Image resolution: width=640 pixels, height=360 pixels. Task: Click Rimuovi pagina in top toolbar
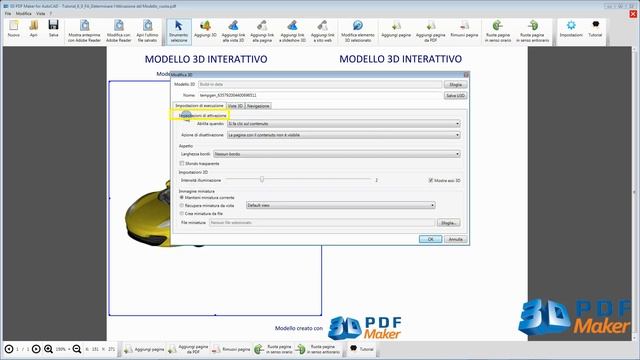464,29
